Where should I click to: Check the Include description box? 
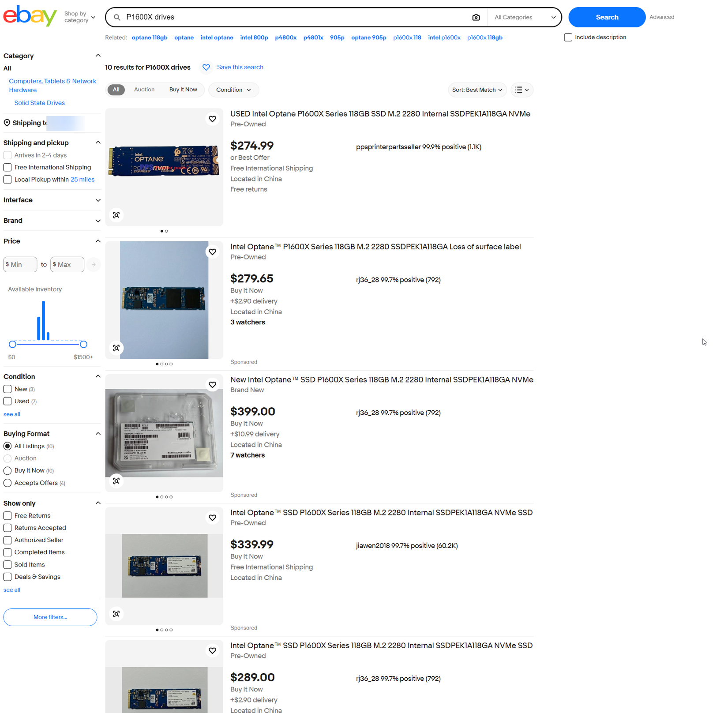point(568,38)
